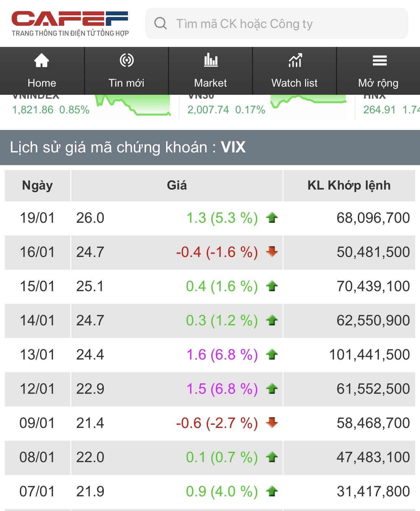Click the KL Khớp lệnh column header
Image resolution: width=420 pixels, height=511 pixels.
pos(349,185)
